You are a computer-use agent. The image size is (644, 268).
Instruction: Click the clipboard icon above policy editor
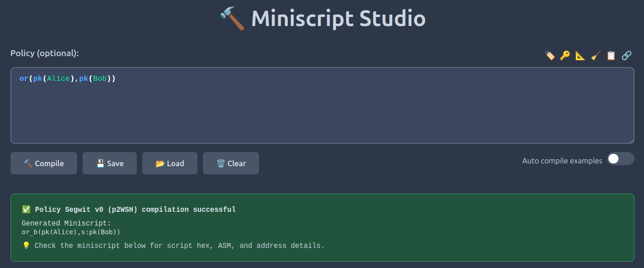[x=611, y=56]
